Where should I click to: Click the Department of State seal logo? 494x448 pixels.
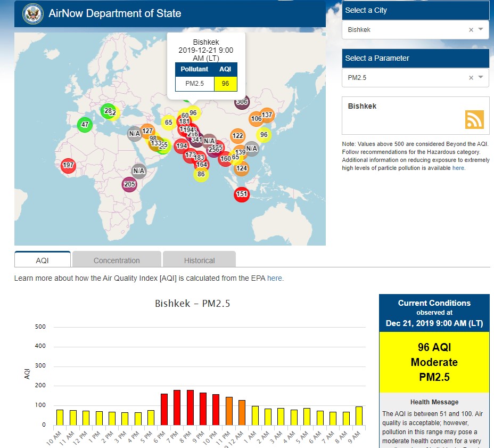click(x=33, y=13)
